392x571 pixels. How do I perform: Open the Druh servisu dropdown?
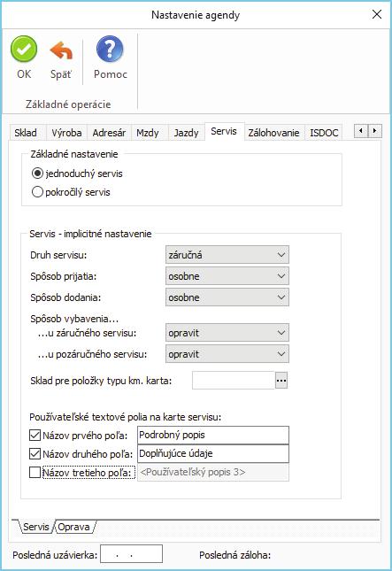click(227, 255)
